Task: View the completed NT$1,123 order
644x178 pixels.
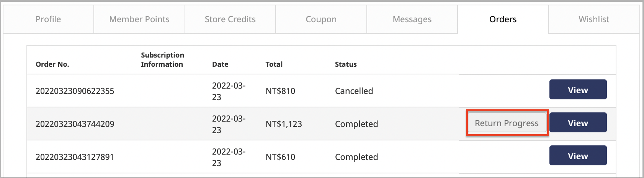Action: click(578, 122)
